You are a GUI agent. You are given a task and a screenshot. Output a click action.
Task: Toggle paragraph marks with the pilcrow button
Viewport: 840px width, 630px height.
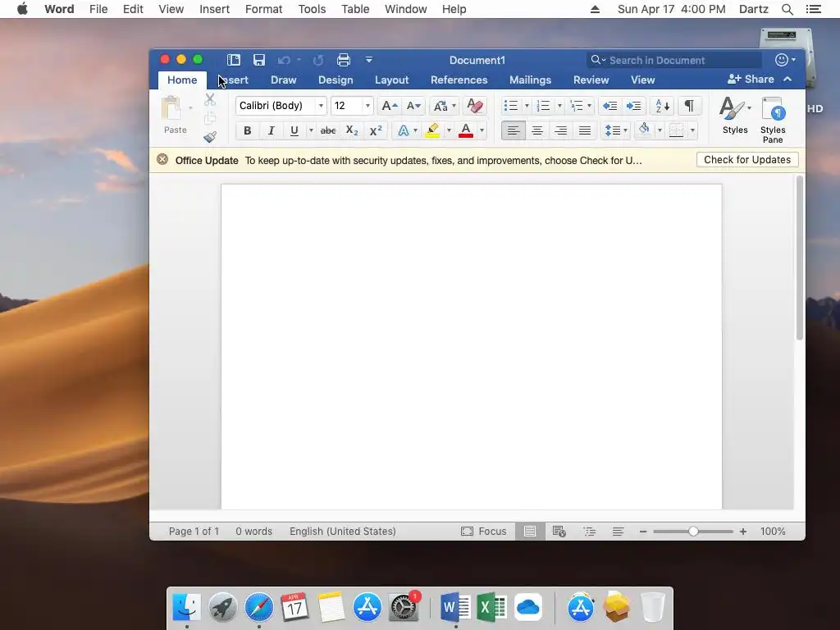689,106
